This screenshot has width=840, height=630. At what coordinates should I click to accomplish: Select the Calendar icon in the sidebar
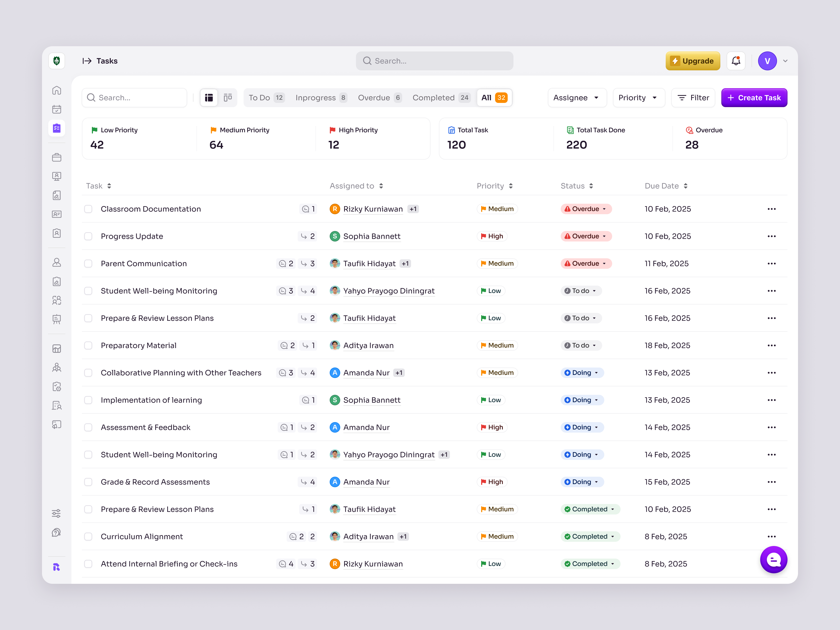coord(57,109)
